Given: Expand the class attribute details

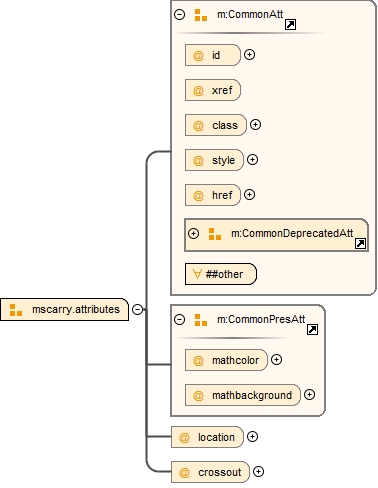Looking at the screenshot, I should [255, 125].
